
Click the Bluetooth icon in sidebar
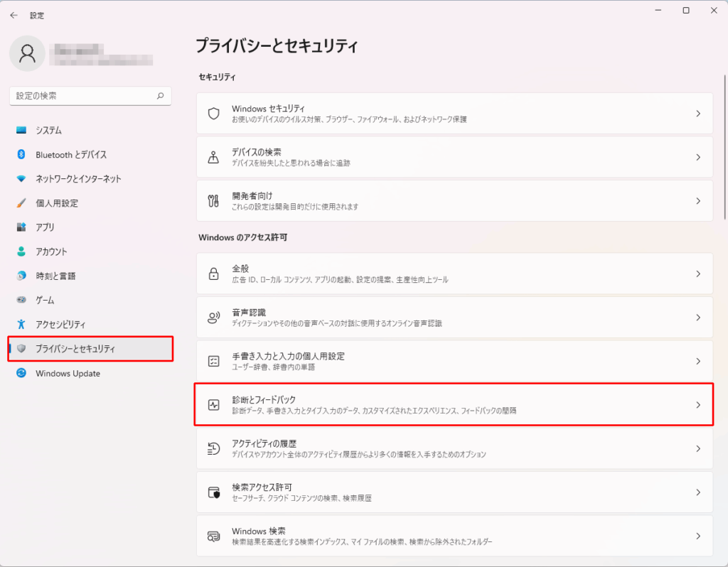click(21, 154)
